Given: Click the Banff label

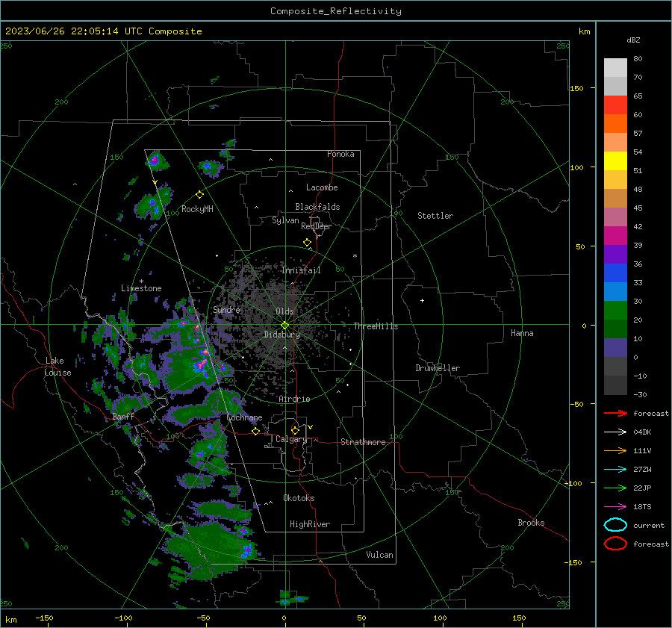Looking at the screenshot, I should [123, 417].
